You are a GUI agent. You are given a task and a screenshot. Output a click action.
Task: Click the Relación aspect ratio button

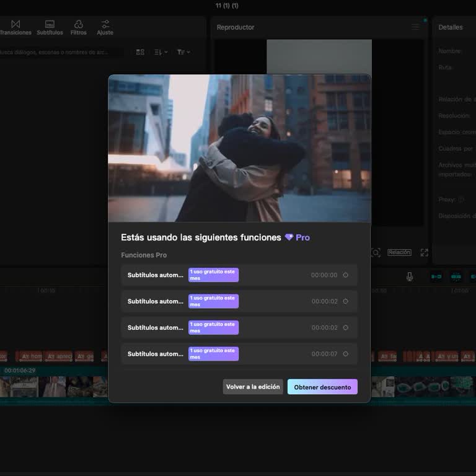pos(399,252)
